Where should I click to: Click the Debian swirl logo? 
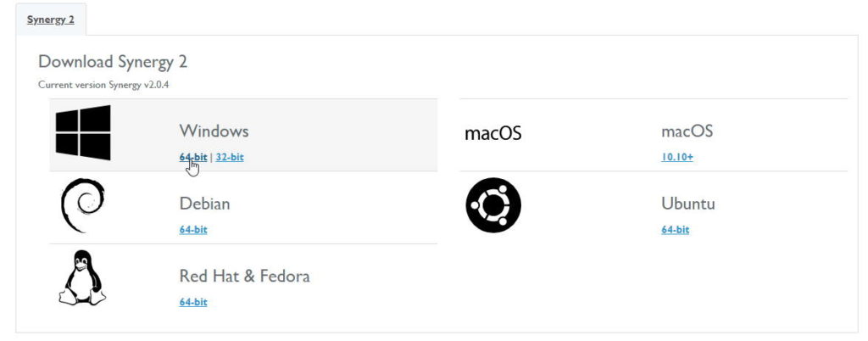83,205
